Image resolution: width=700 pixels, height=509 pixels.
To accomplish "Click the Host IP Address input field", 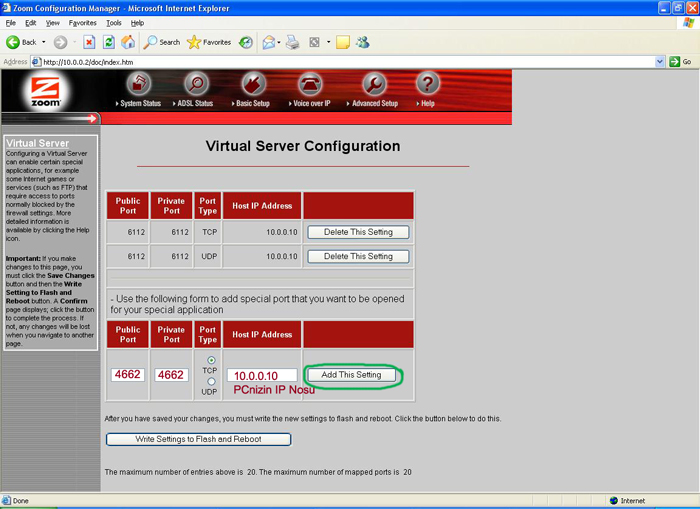I will tap(262, 375).
